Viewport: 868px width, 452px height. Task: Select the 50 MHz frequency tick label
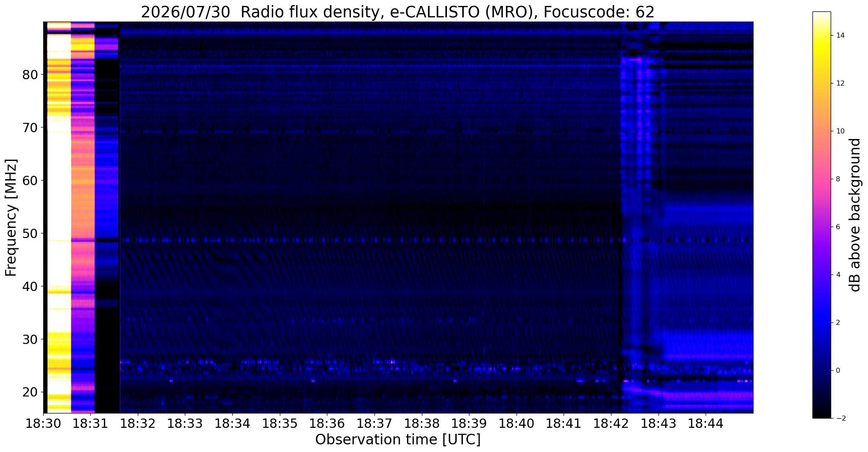[30, 233]
